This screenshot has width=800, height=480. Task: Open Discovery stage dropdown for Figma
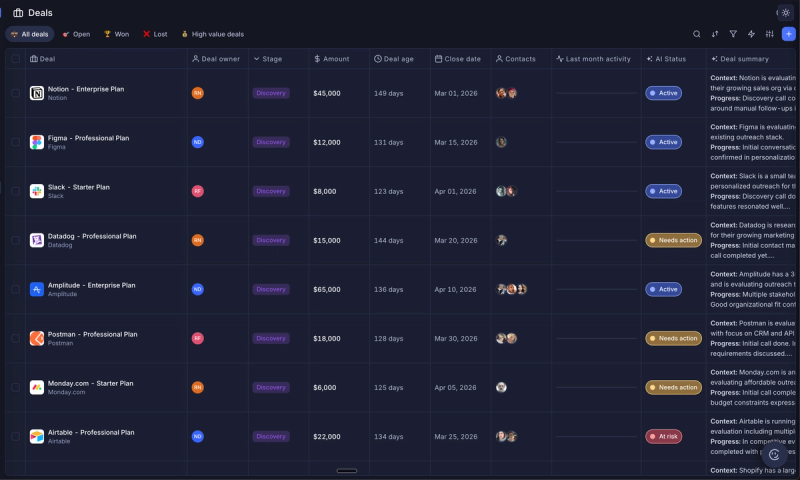click(271, 142)
